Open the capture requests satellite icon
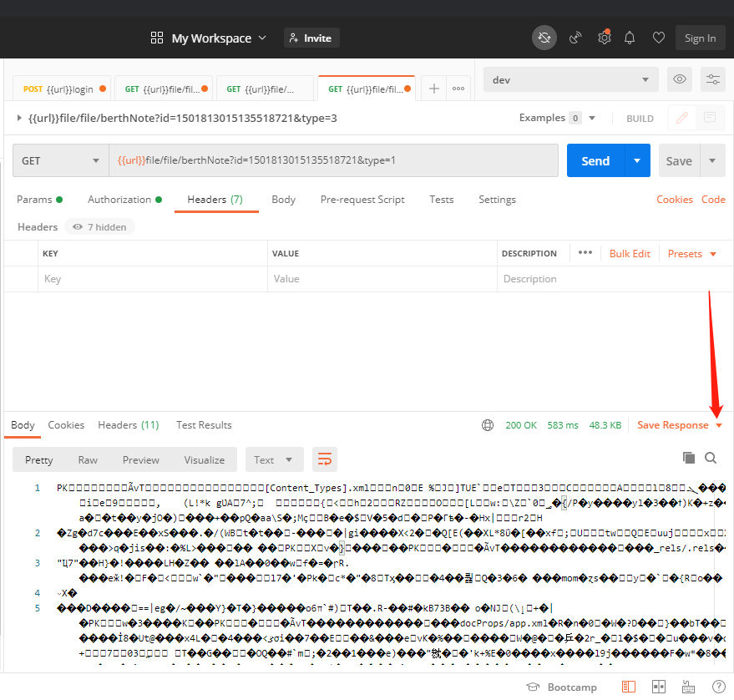This screenshot has width=734, height=700. [x=575, y=38]
